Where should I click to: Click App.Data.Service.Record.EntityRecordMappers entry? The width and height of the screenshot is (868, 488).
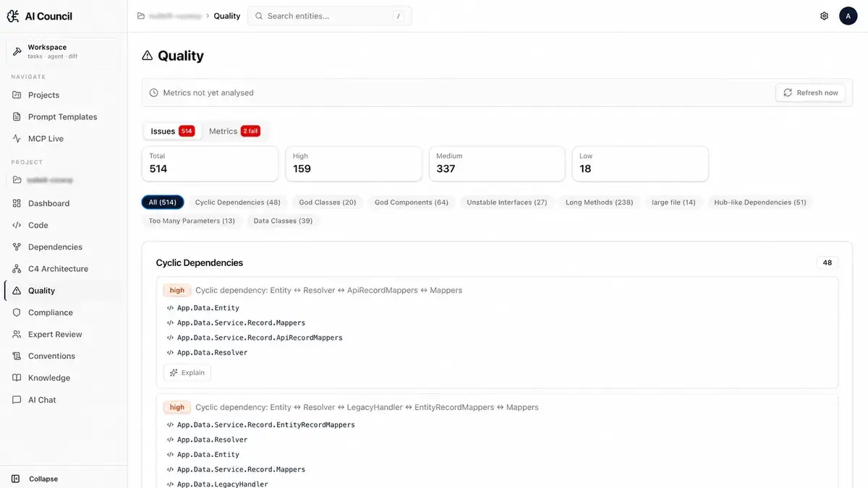266,425
